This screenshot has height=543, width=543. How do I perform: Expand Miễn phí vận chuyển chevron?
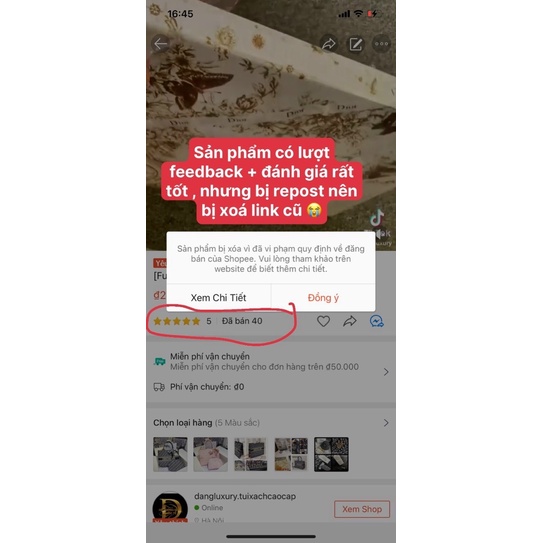pyautogui.click(x=386, y=372)
